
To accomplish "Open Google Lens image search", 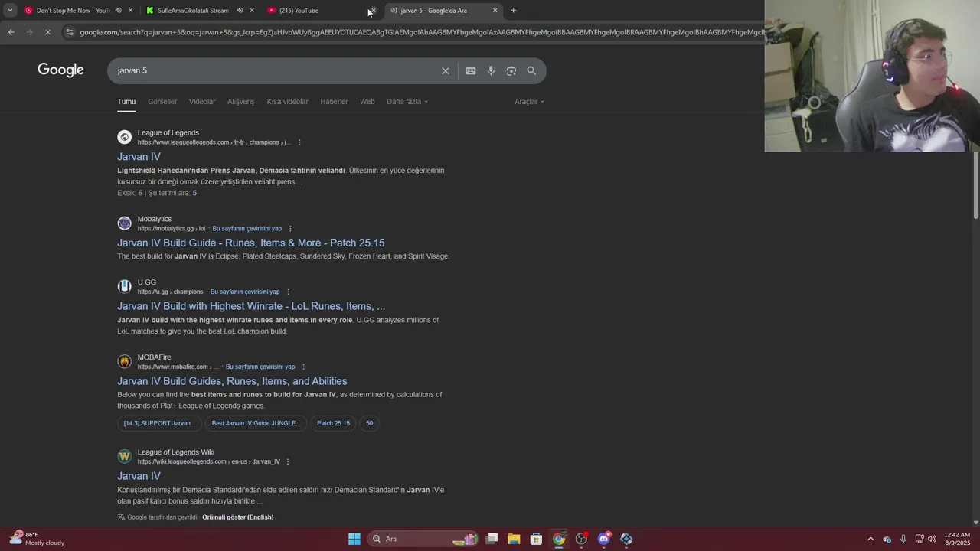I will point(511,70).
